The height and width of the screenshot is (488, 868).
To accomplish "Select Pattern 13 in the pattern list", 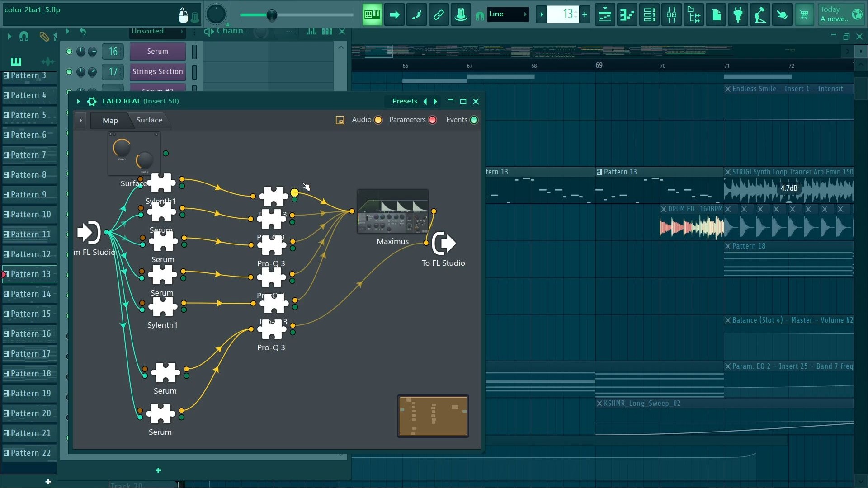I will [x=30, y=274].
